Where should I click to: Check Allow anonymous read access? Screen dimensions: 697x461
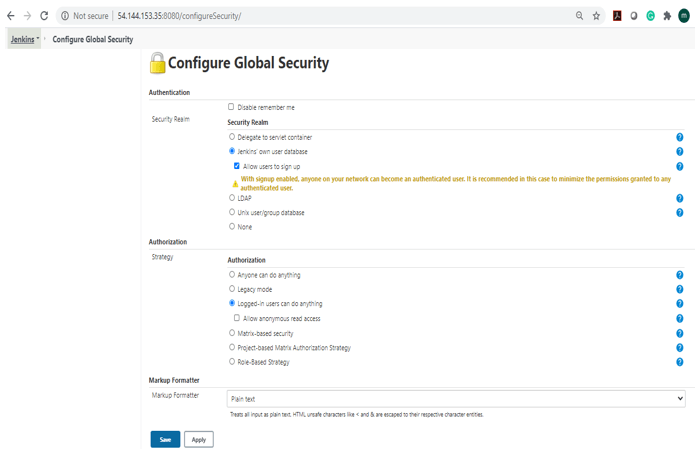pos(237,318)
